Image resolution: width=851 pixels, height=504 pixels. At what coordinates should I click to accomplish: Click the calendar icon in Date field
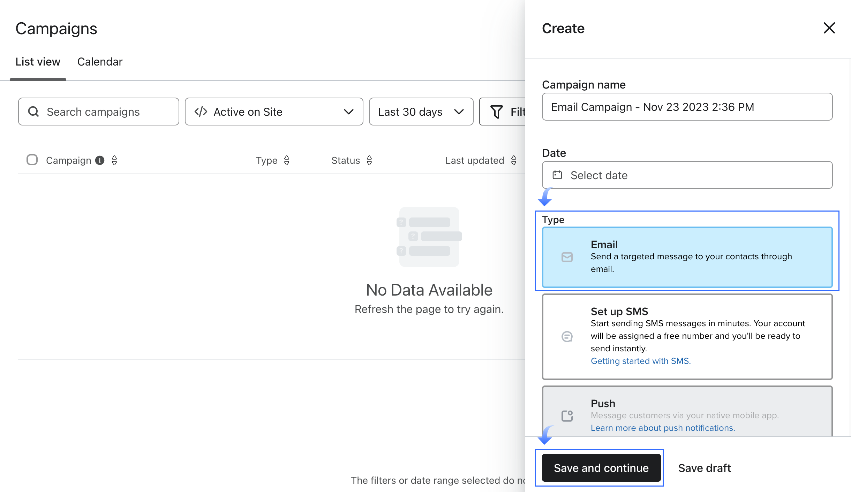pos(557,175)
